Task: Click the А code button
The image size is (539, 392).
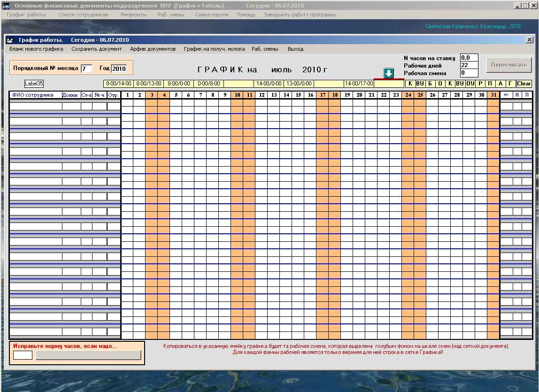Action: tap(500, 84)
